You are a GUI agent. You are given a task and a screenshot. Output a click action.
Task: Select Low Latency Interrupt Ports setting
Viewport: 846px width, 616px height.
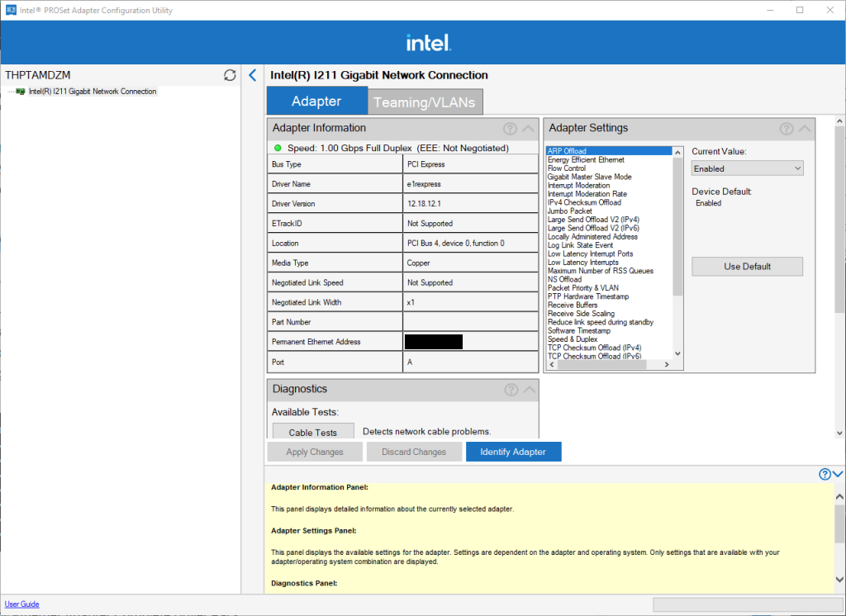pyautogui.click(x=590, y=254)
